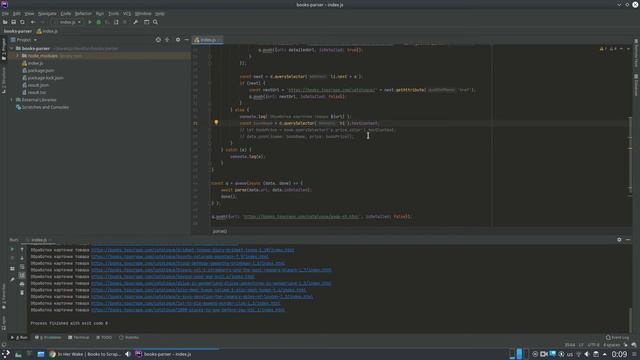This screenshot has width=640, height=360.
Task: Rerun the process in the Run panel
Action: tap(12, 249)
